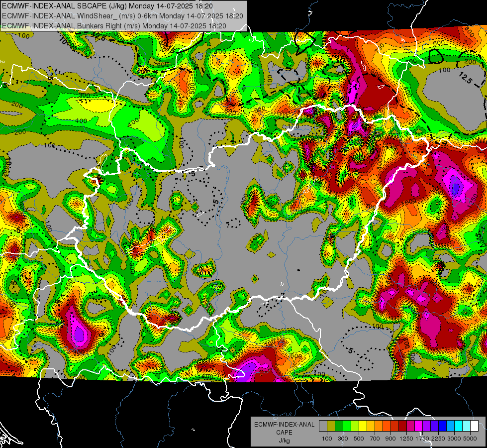Click the J/kg unit label in legend
The width and height of the screenshot is (487, 448).
[284, 441]
